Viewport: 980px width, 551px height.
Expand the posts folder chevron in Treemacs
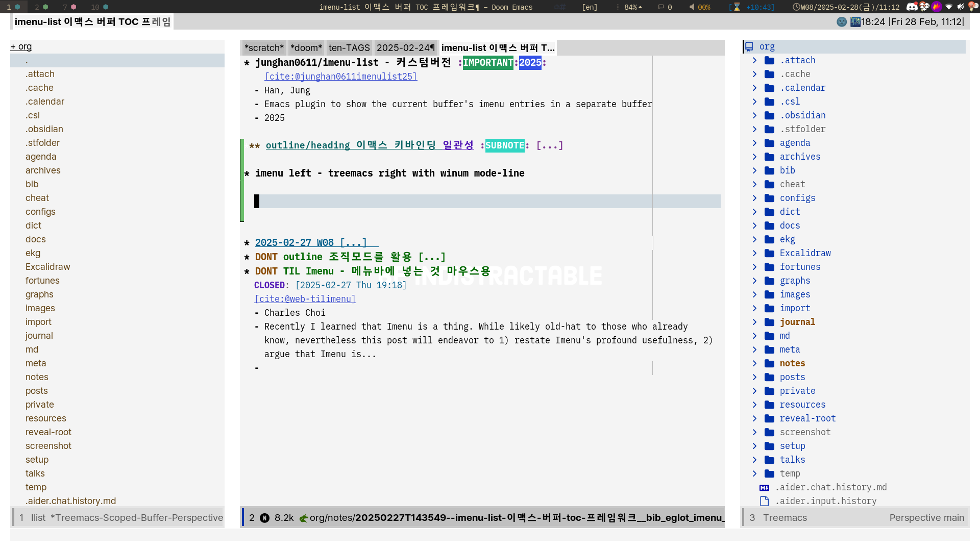point(754,377)
